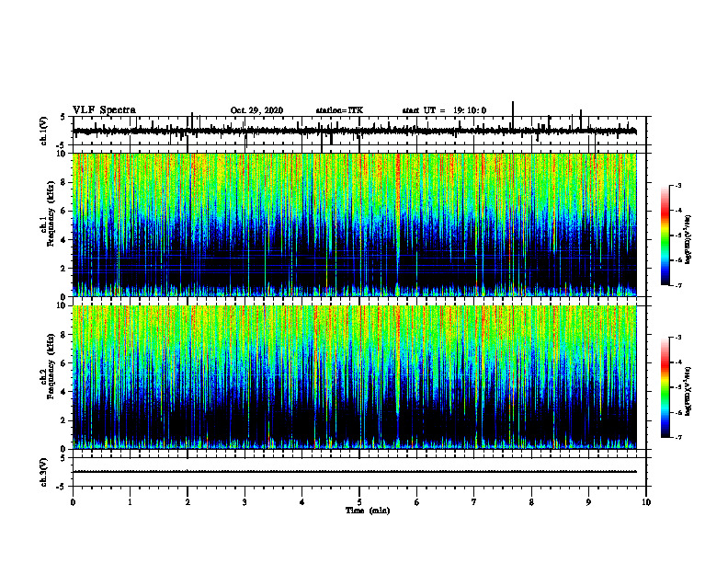Click time axis tick label "9"
The image size is (728, 563).
coord(588,502)
